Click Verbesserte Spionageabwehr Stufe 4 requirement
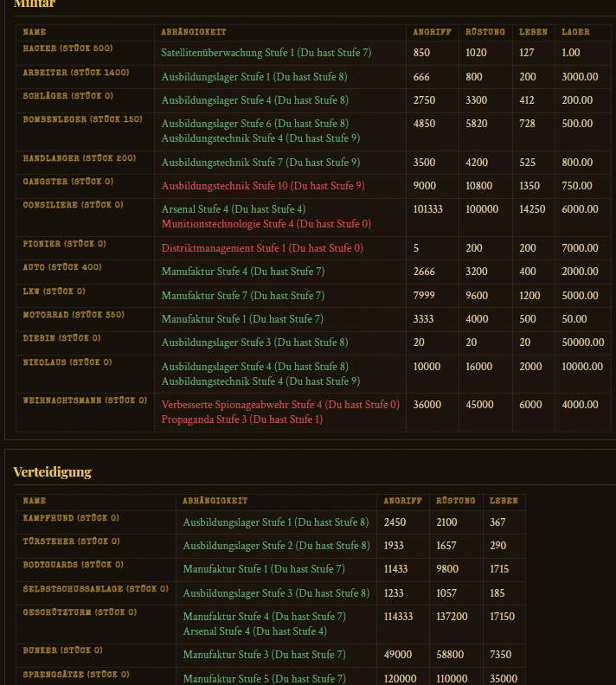 280,405
